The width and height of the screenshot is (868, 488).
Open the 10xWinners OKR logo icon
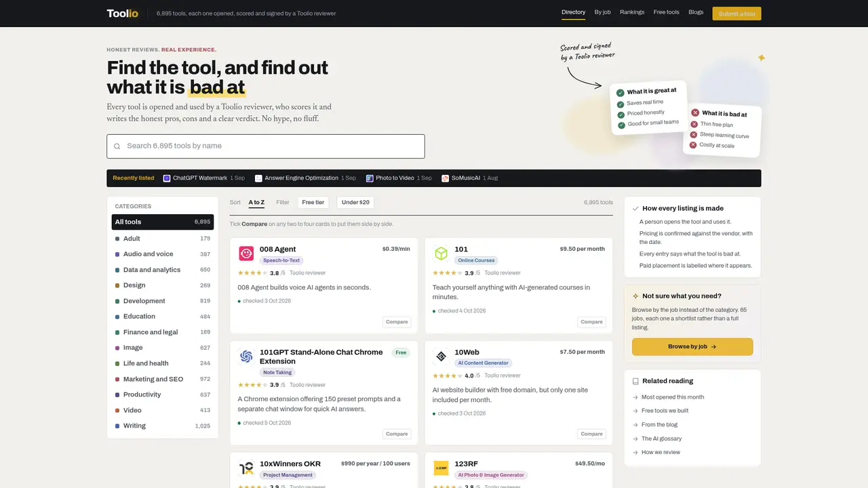[246, 468]
